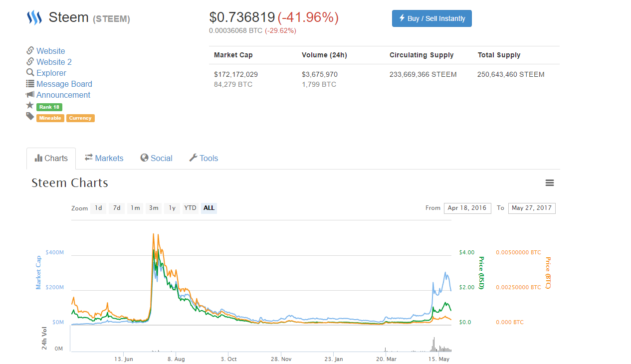Open the Announcement link

pyautogui.click(x=63, y=95)
